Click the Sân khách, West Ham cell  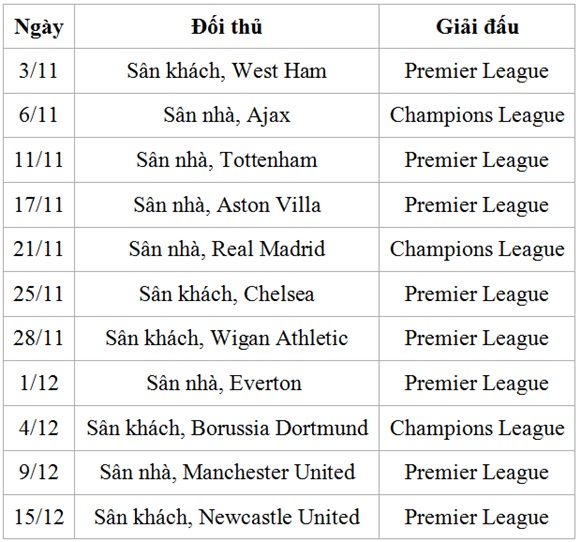[x=227, y=71]
